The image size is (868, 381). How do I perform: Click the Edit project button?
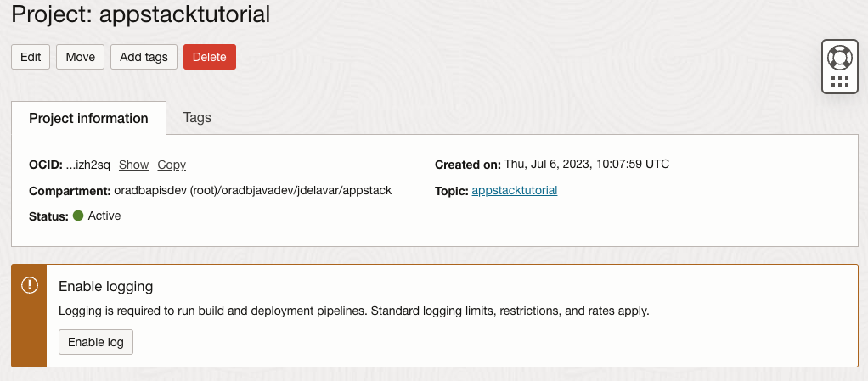pyautogui.click(x=31, y=57)
